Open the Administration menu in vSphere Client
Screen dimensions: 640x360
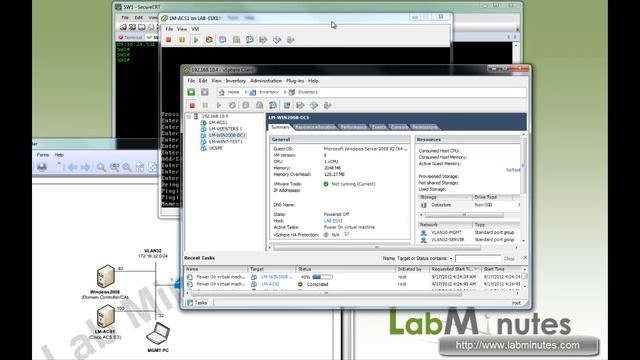pyautogui.click(x=266, y=81)
